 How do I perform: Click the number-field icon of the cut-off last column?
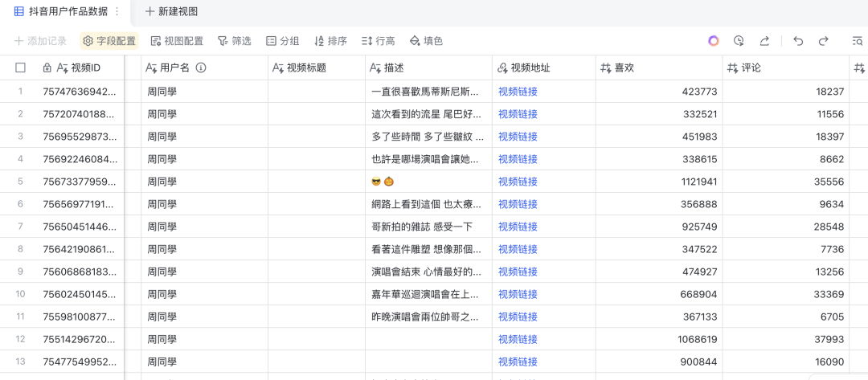860,67
